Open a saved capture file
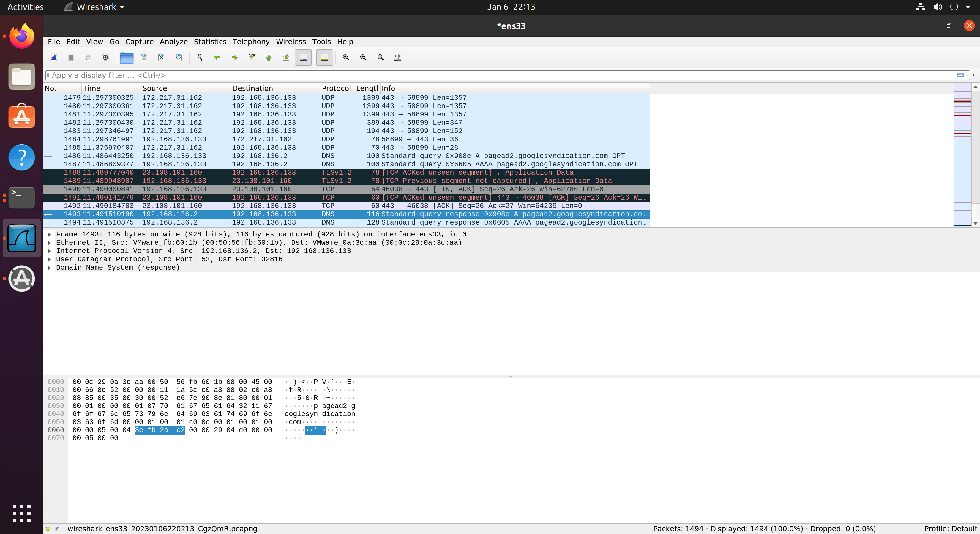Viewport: 980px width, 534px height. (x=127, y=57)
